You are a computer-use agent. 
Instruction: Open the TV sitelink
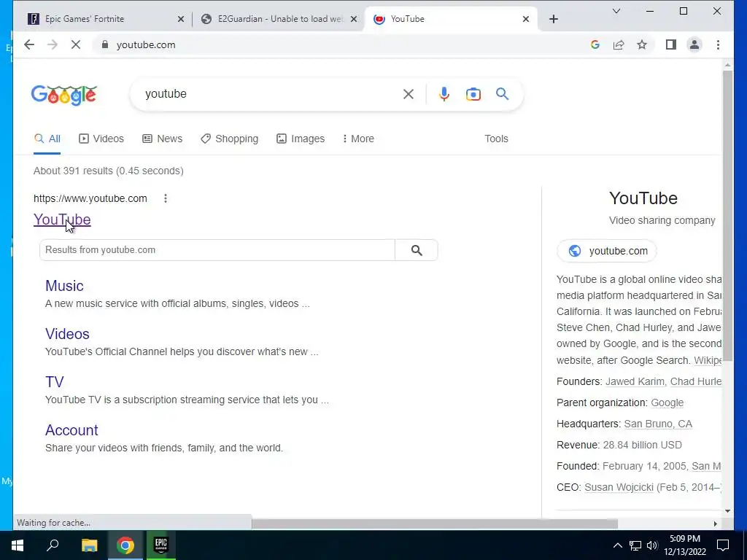(54, 382)
